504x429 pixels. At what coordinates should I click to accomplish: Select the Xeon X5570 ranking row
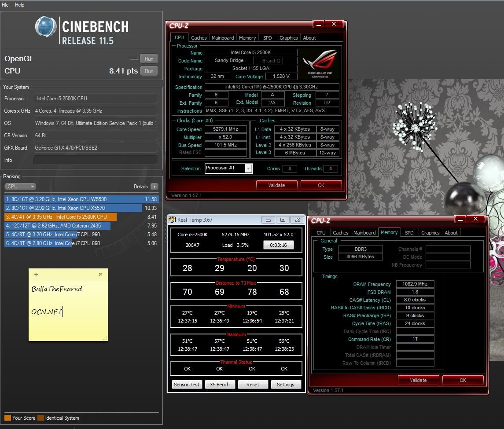81,208
